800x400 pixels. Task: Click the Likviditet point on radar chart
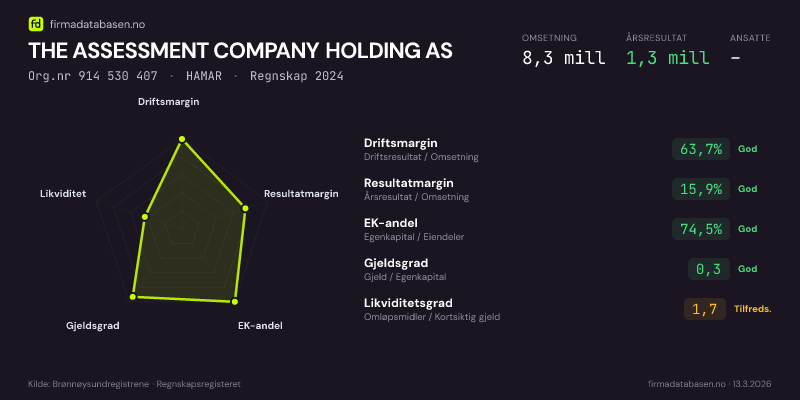point(146,216)
